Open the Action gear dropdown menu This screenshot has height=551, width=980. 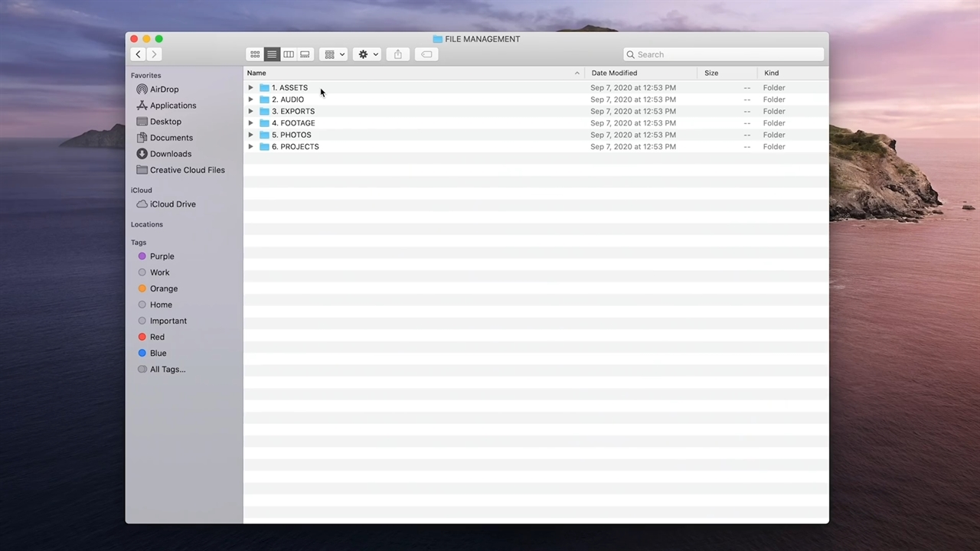(x=367, y=54)
